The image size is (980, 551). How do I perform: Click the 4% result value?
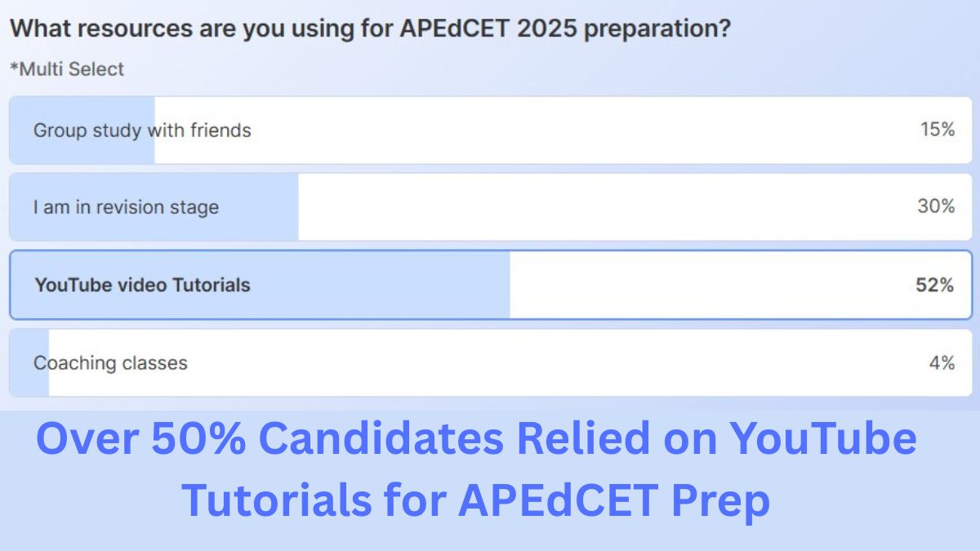pos(942,363)
